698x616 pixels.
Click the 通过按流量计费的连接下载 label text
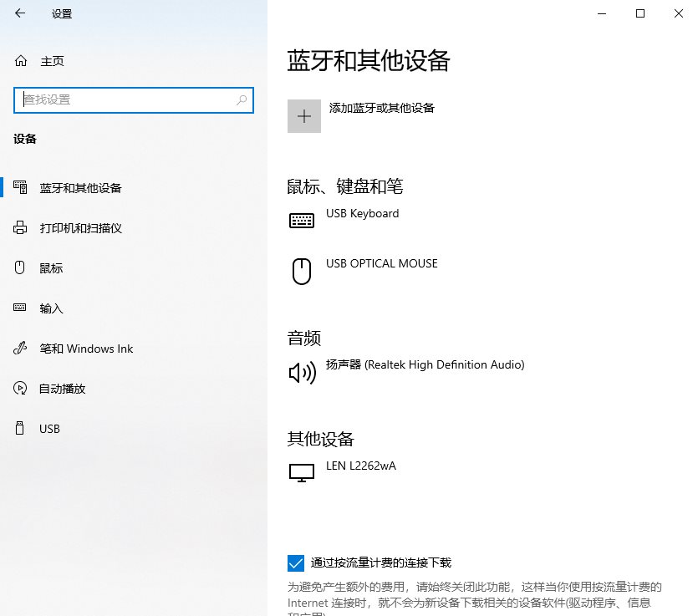[x=380, y=563]
